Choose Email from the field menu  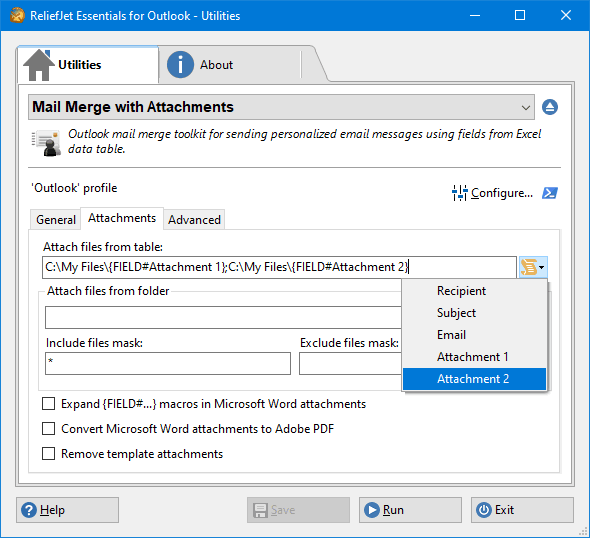point(474,335)
